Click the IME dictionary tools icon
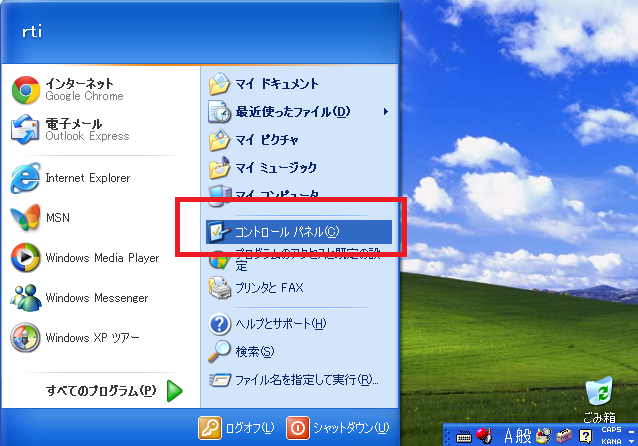The width and height of the screenshot is (638, 446). pos(544,436)
